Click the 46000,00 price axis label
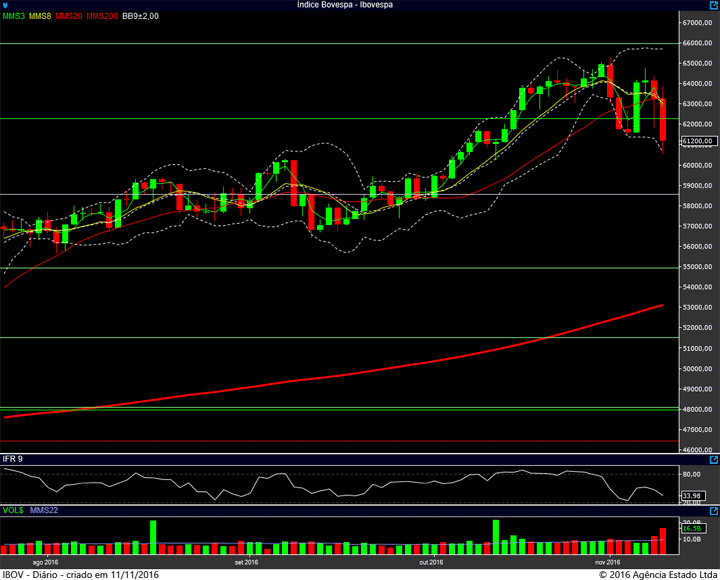 (697, 449)
